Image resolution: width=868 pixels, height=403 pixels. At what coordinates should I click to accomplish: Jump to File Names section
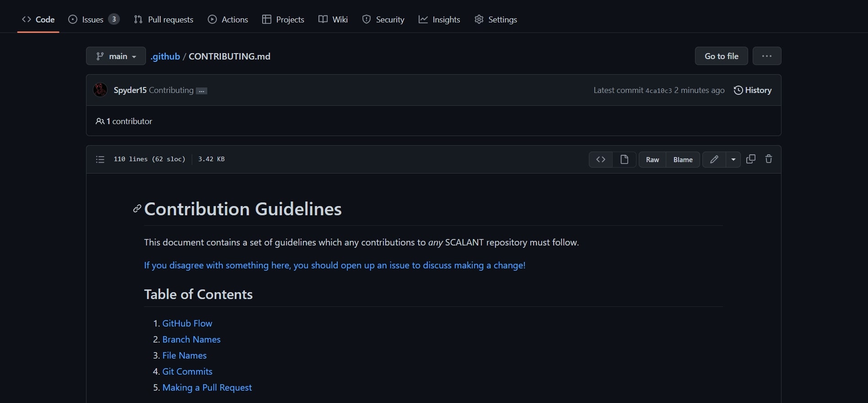(184, 355)
